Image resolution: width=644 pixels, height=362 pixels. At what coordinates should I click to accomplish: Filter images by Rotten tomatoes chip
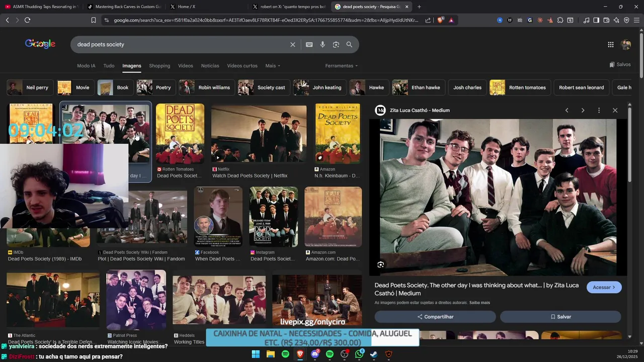[x=520, y=87]
